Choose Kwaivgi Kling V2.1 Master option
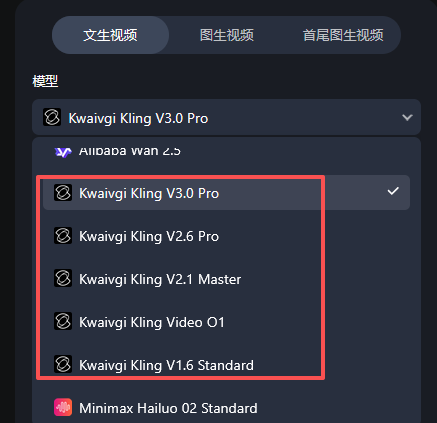The width and height of the screenshot is (437, 423). click(226, 279)
